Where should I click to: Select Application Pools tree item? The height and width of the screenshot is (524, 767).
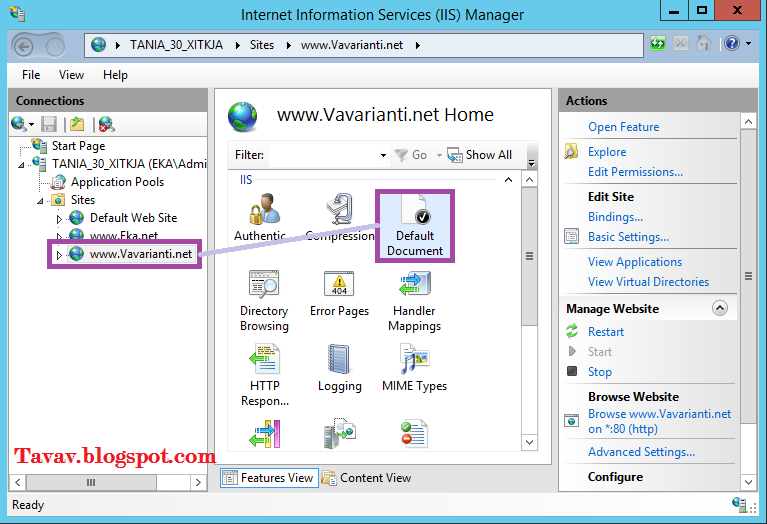pyautogui.click(x=117, y=182)
